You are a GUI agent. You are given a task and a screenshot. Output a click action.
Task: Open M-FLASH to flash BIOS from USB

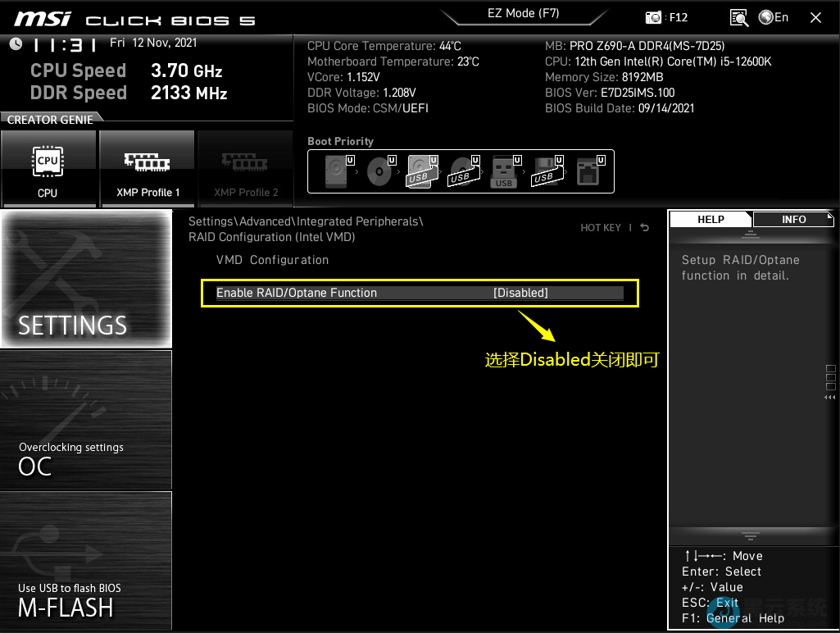86,561
